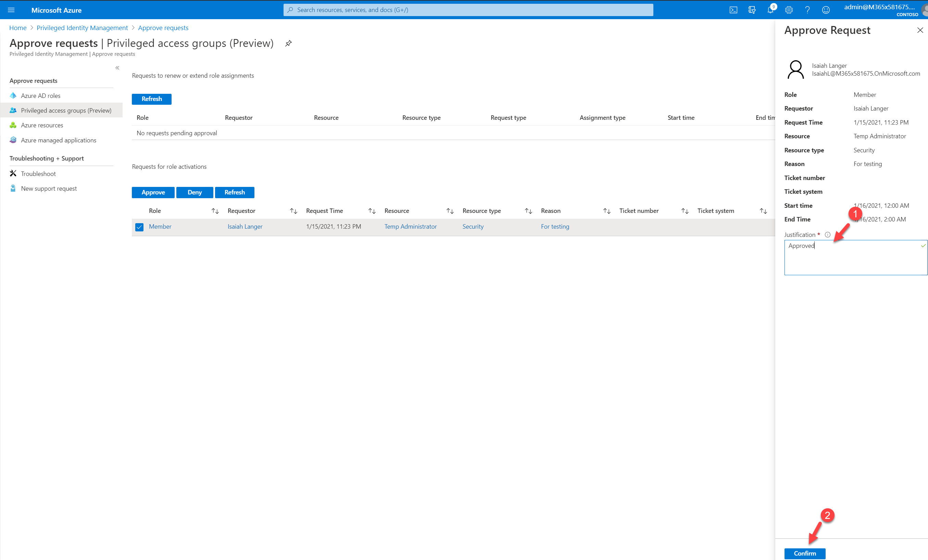Screen dimensions: 928x560
Task: Show the Justification info tooltip icon
Action: [827, 234]
